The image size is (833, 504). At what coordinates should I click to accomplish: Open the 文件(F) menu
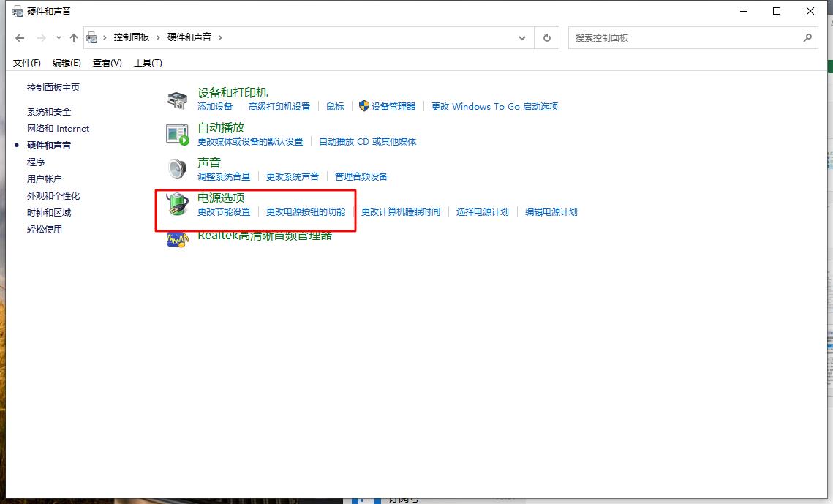pos(26,63)
